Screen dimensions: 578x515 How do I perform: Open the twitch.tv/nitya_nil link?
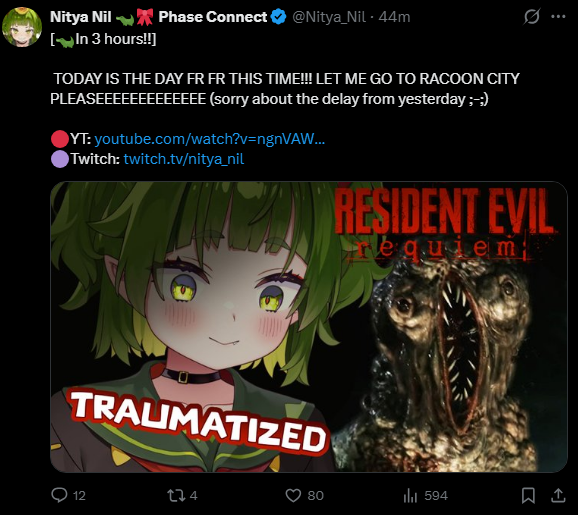184,159
